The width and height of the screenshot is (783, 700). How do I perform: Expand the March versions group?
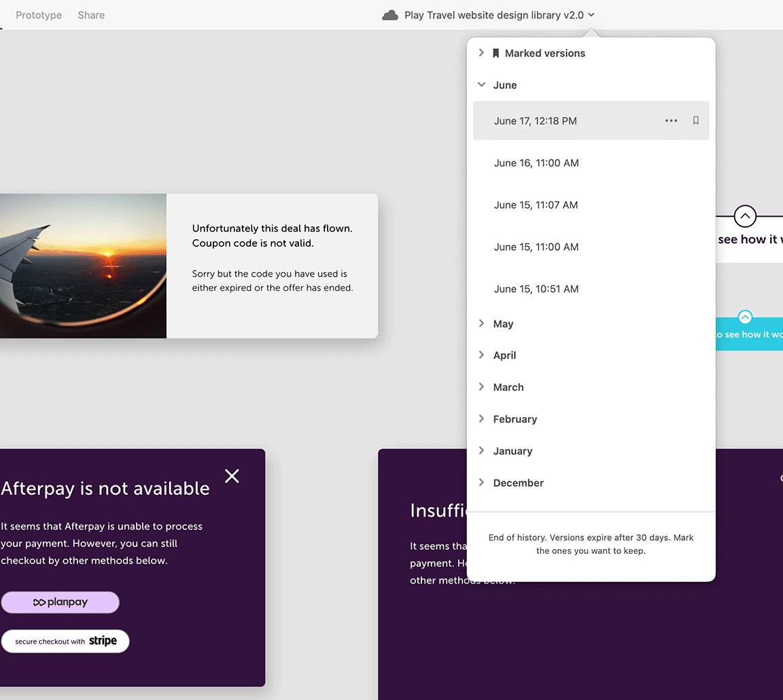[x=481, y=387]
